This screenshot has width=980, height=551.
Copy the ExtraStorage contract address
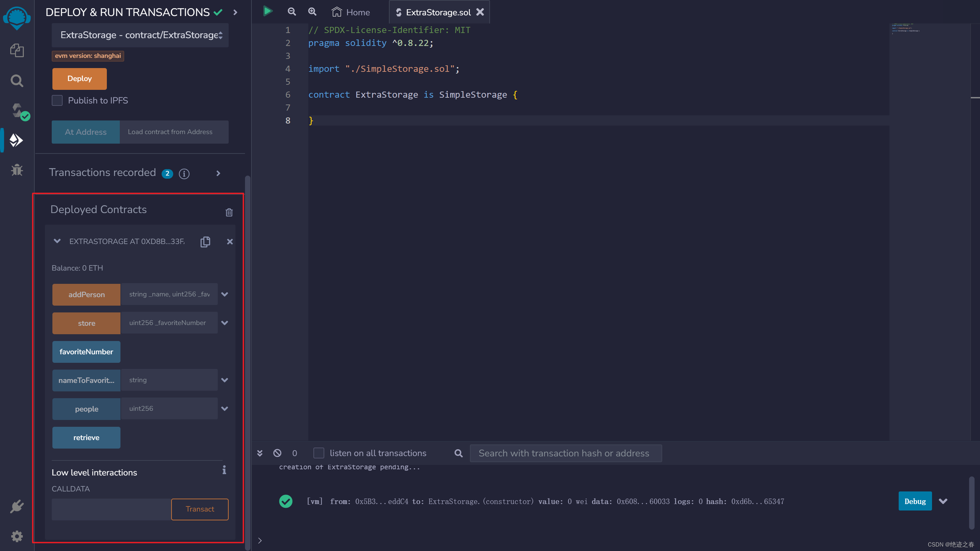point(206,242)
